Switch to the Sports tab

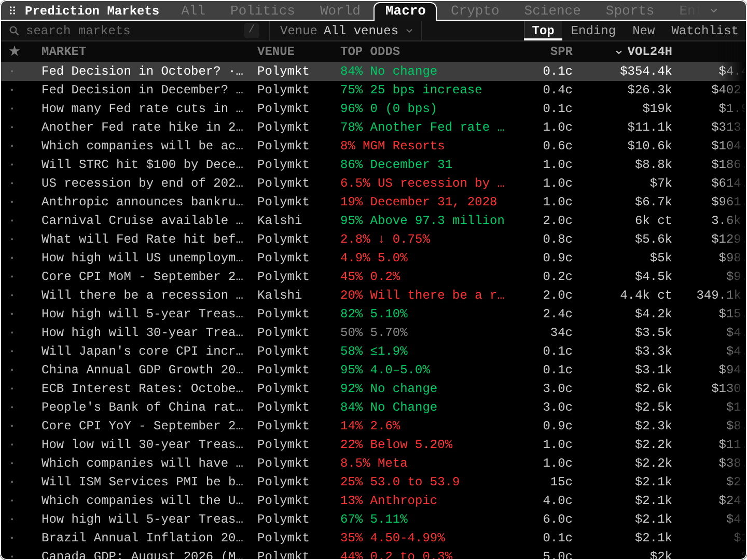pyautogui.click(x=630, y=10)
